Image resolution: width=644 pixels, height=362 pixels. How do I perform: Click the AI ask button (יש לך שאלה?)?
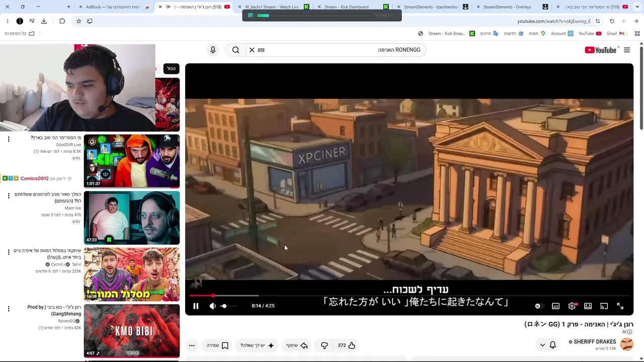click(257, 345)
